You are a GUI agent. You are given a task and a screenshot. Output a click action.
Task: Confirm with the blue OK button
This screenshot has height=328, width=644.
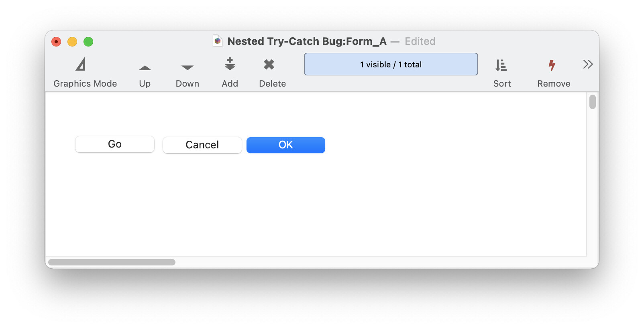(286, 145)
